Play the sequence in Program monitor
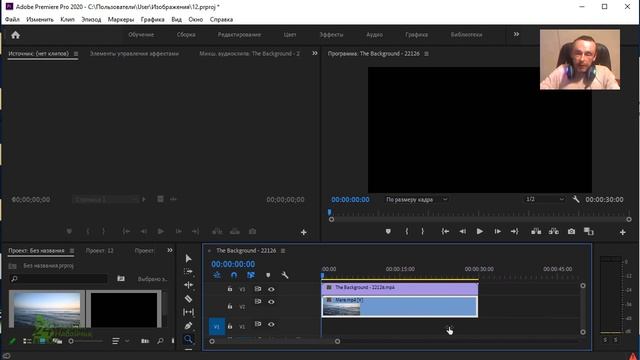This screenshot has height=360, width=640. click(x=480, y=231)
